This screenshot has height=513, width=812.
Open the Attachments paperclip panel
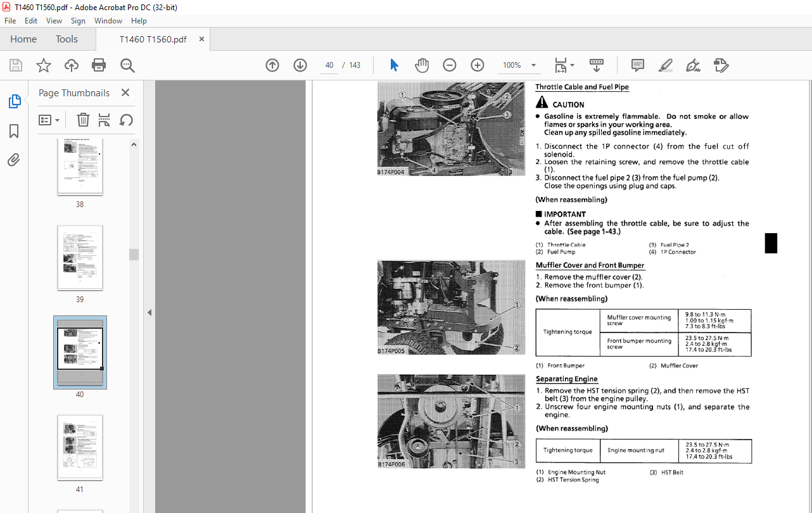(14, 160)
